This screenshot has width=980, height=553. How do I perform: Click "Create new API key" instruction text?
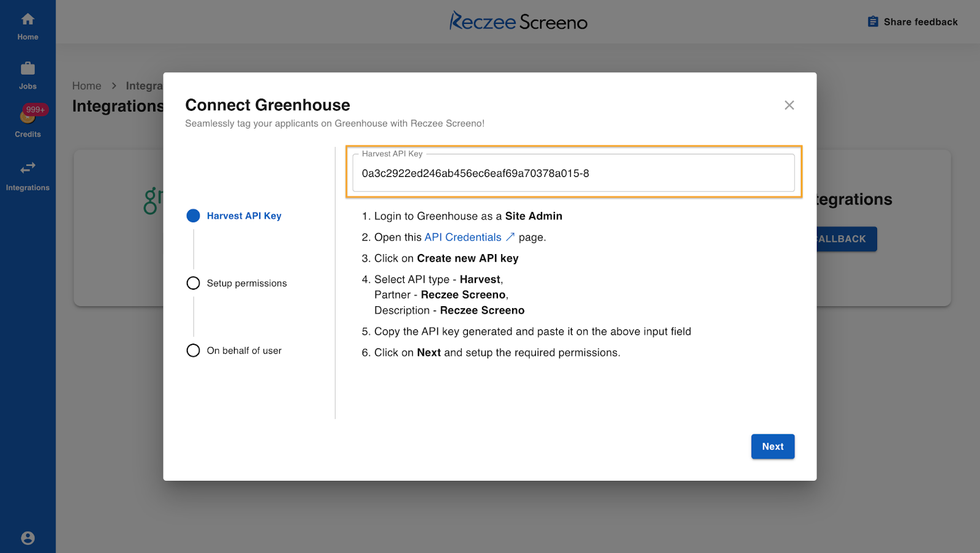(467, 258)
